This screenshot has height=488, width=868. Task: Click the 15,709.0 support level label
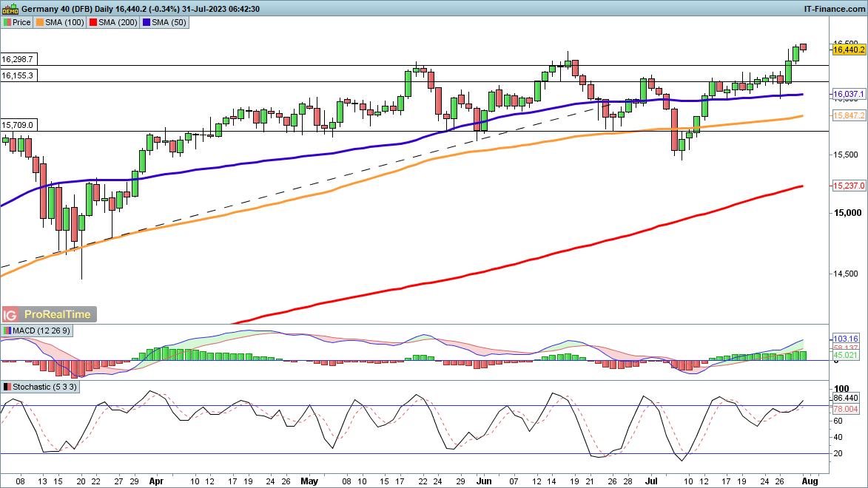18,125
